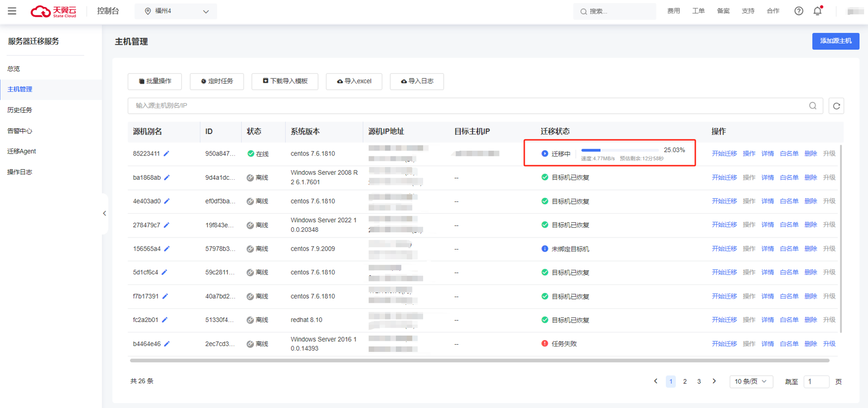Click 开始迁移 for host 85223411
The image size is (868, 408).
click(x=724, y=153)
